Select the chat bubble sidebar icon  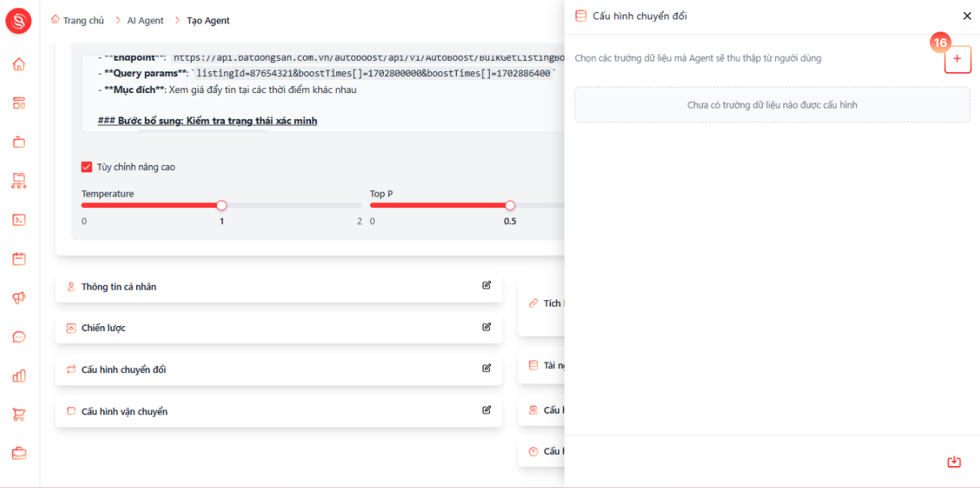(x=19, y=337)
